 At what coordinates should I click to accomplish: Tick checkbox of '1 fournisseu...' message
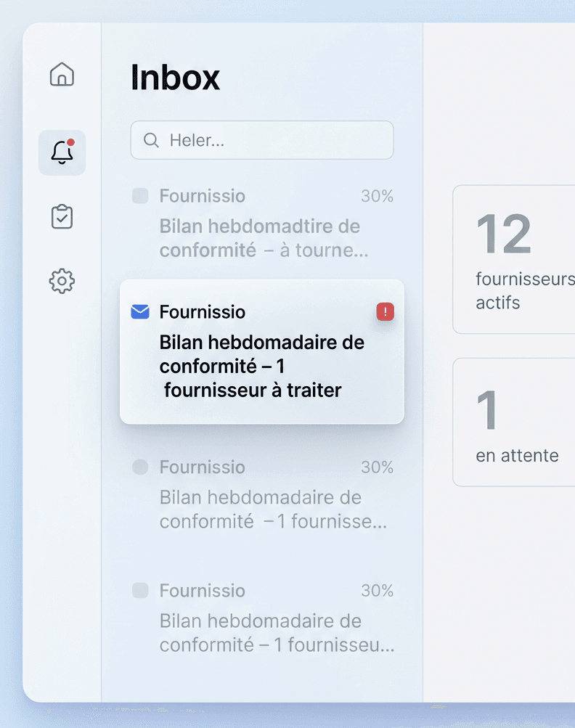click(x=140, y=591)
